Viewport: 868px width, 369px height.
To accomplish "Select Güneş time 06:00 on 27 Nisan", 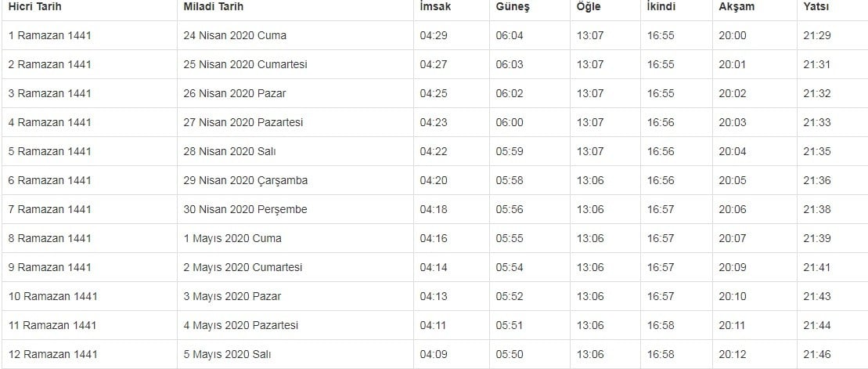I will click(x=509, y=122).
